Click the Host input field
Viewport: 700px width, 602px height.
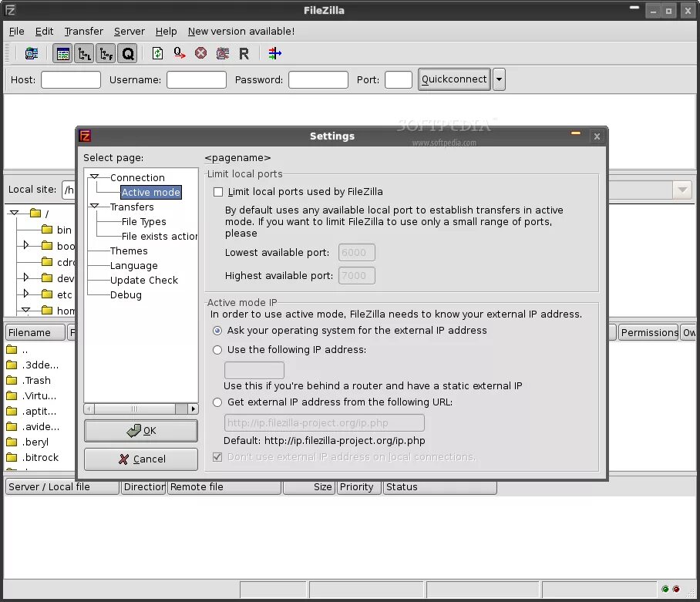point(71,80)
